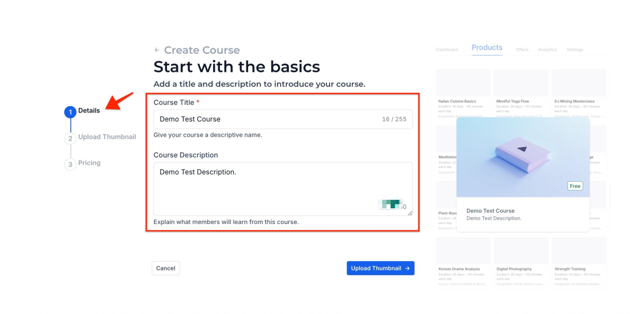Click the Course Title input field
The height and width of the screenshot is (314, 644).
tap(267, 119)
